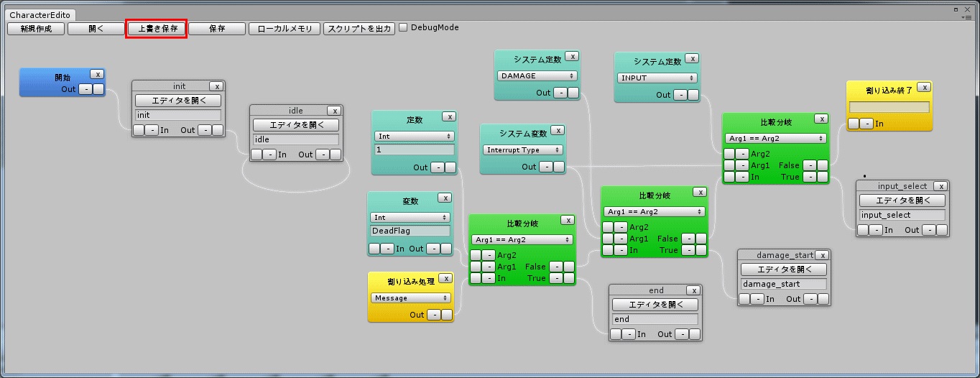Click the 新規作成 button

[36, 29]
